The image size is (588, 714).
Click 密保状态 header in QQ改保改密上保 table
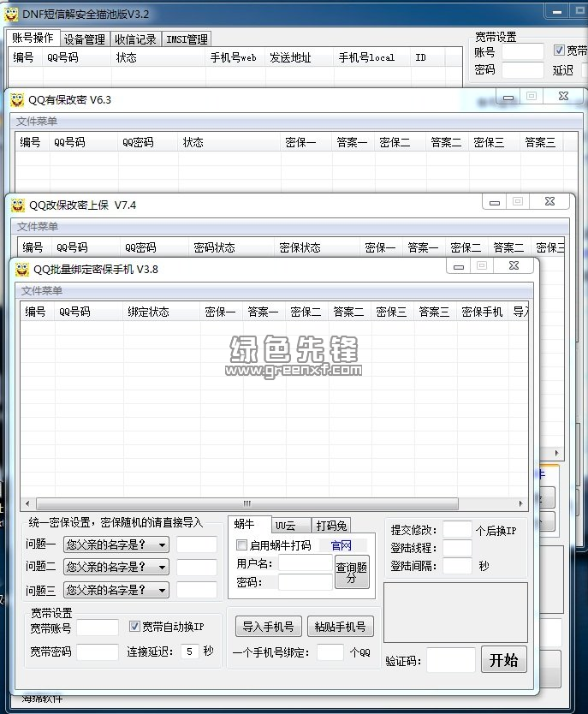click(317, 247)
